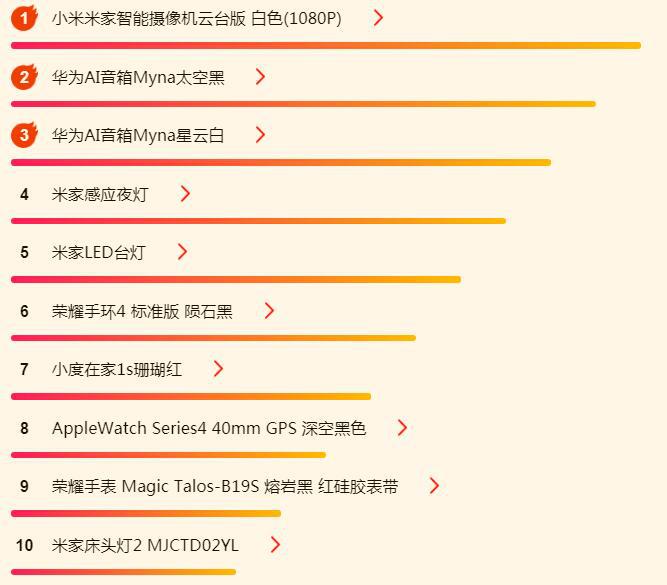This screenshot has width=667, height=585.
Task: Open the chevron next to 华为AI音箱Myna星云白
Action: pos(260,135)
